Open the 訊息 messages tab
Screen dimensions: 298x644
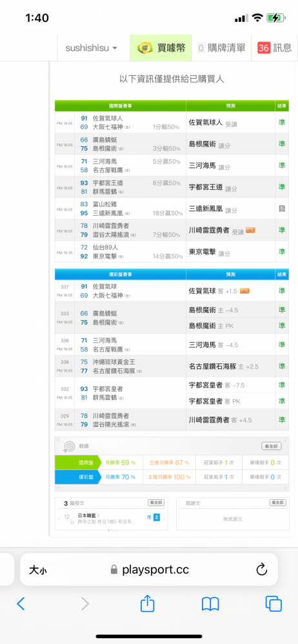click(275, 48)
